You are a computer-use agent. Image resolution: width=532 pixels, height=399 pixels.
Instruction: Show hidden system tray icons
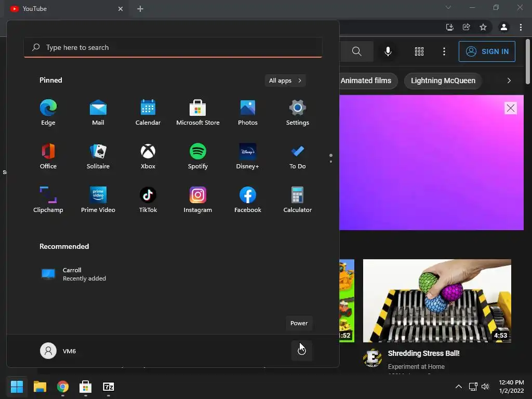pyautogui.click(x=458, y=387)
